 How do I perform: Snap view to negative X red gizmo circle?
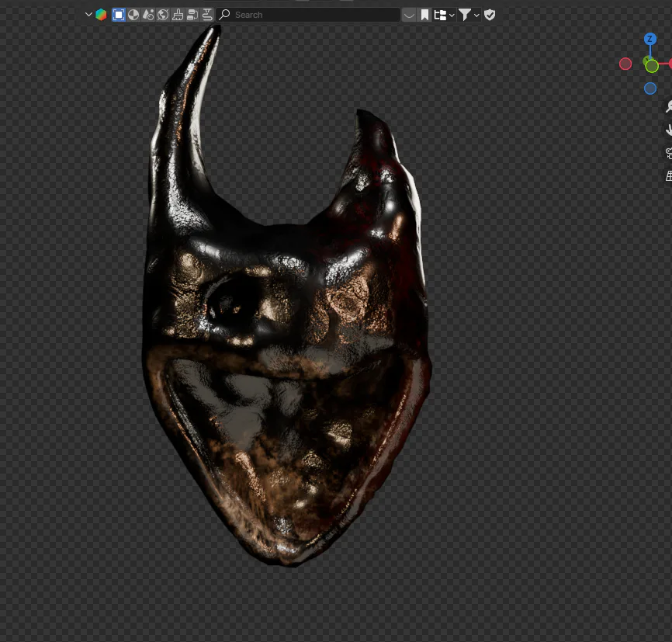tap(625, 64)
